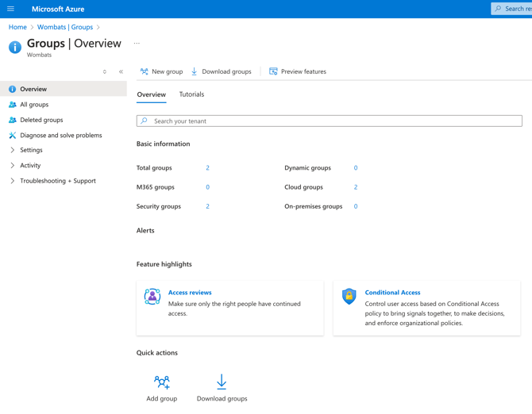Click the New group toolbar icon
The image size is (532, 414).
145,71
